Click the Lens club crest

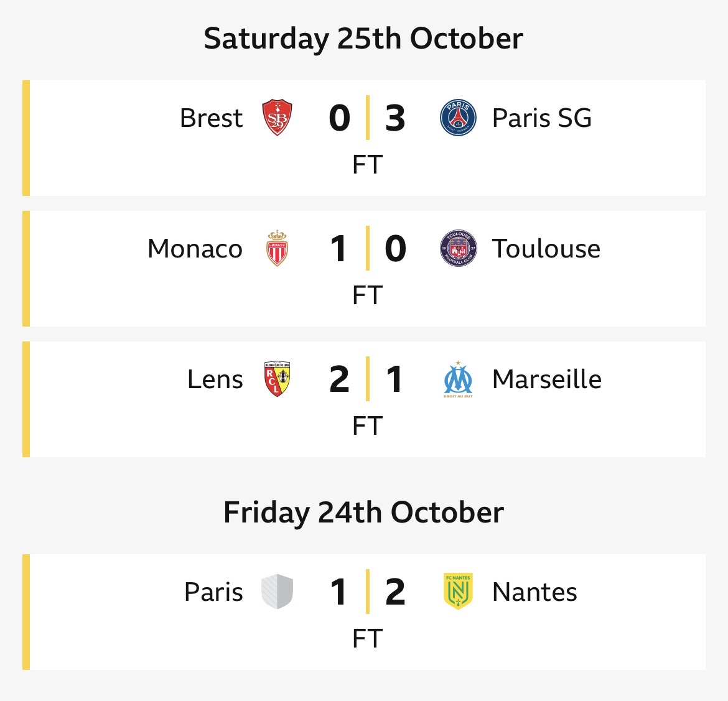click(277, 379)
